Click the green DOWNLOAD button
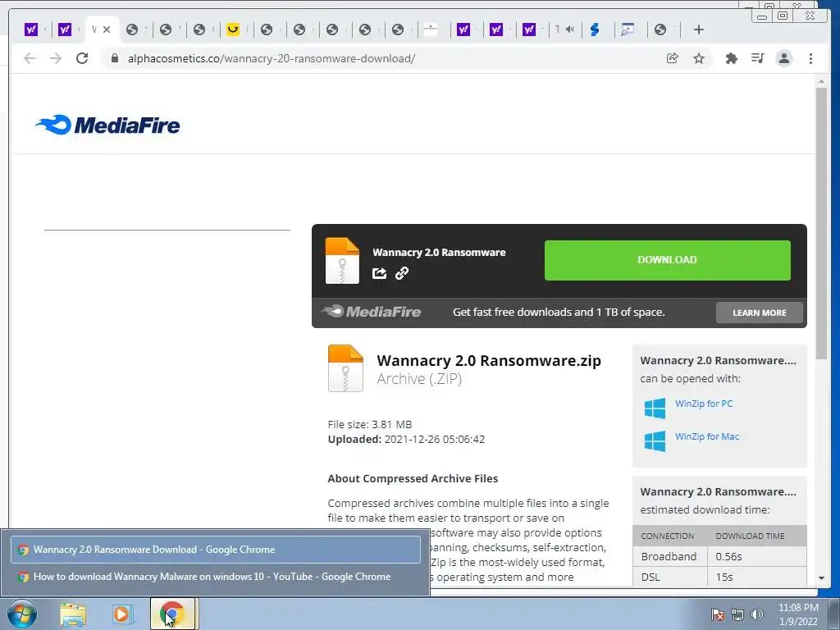 pos(668,260)
